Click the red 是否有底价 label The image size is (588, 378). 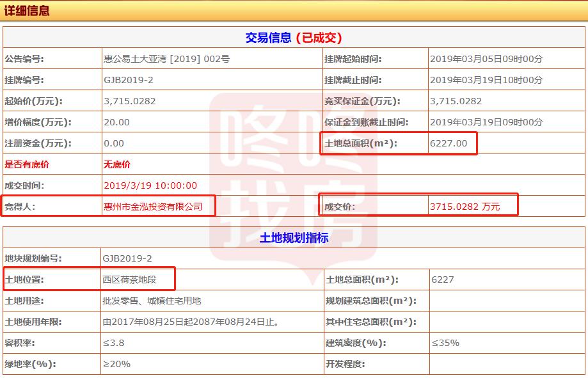click(x=27, y=164)
